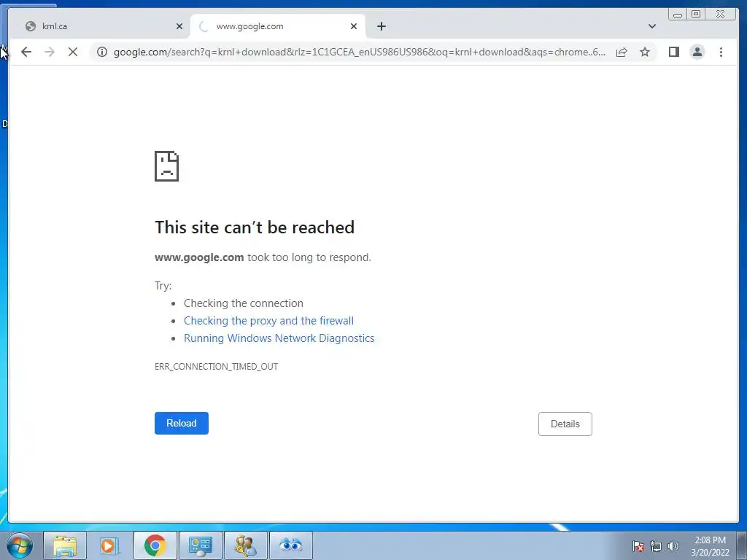747x560 pixels.
Task: Close the www.google.com tab
Action: [354, 26]
